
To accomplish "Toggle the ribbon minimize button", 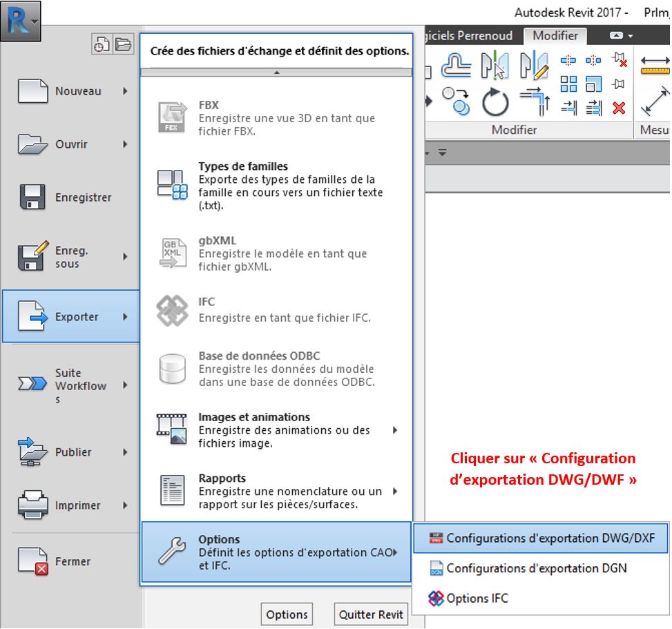I will pos(616,36).
